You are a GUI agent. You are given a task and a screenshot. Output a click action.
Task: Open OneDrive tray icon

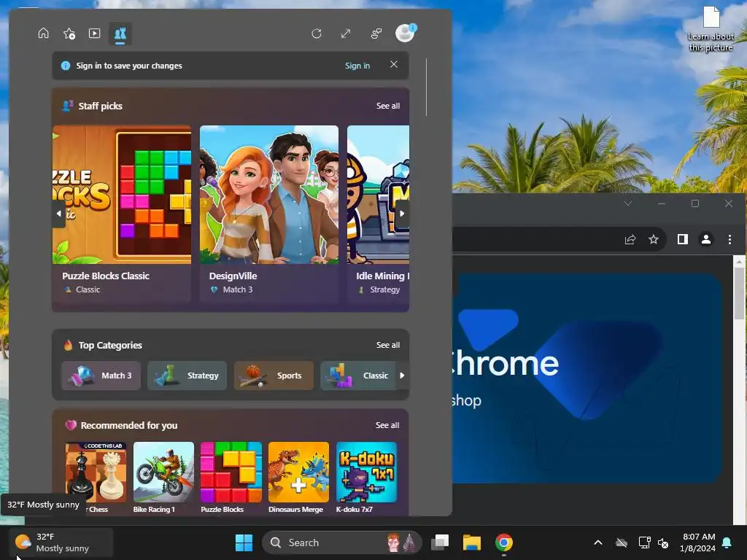[x=622, y=542]
